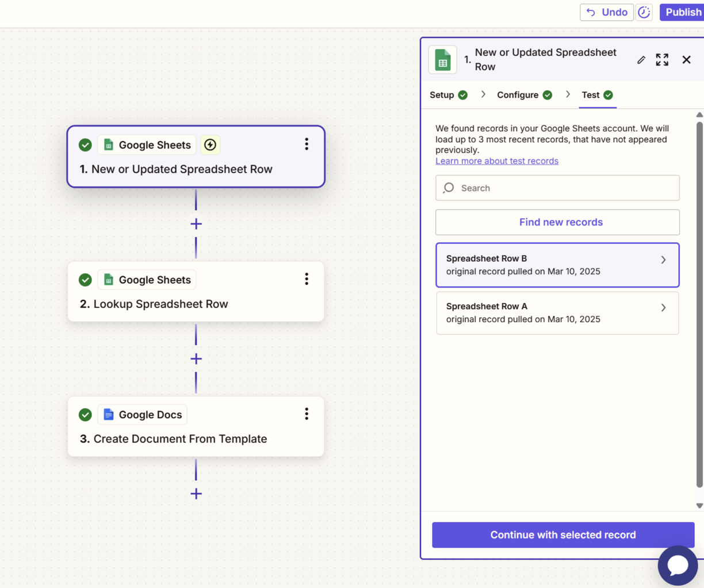This screenshot has height=588, width=704.
Task: Rename step using the pencil icon
Action: coord(641,60)
